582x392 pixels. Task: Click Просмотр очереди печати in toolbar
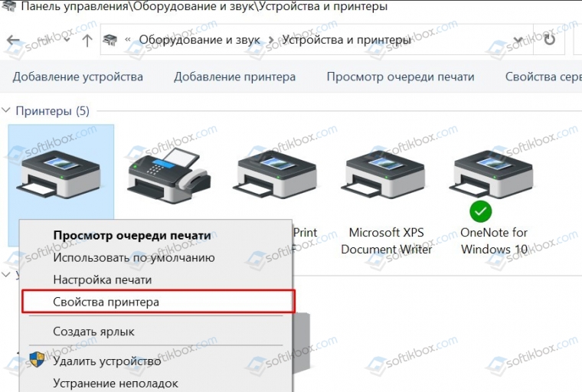pyautogui.click(x=401, y=77)
